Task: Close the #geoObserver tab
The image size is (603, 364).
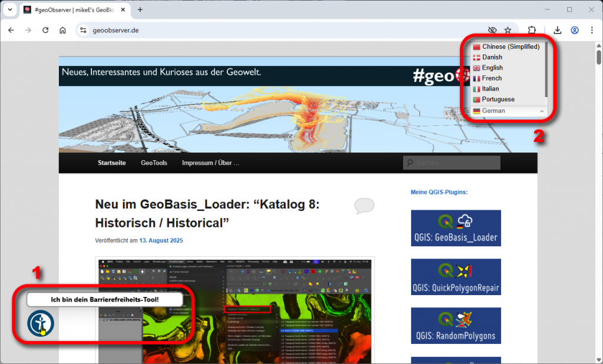Action: click(x=123, y=9)
